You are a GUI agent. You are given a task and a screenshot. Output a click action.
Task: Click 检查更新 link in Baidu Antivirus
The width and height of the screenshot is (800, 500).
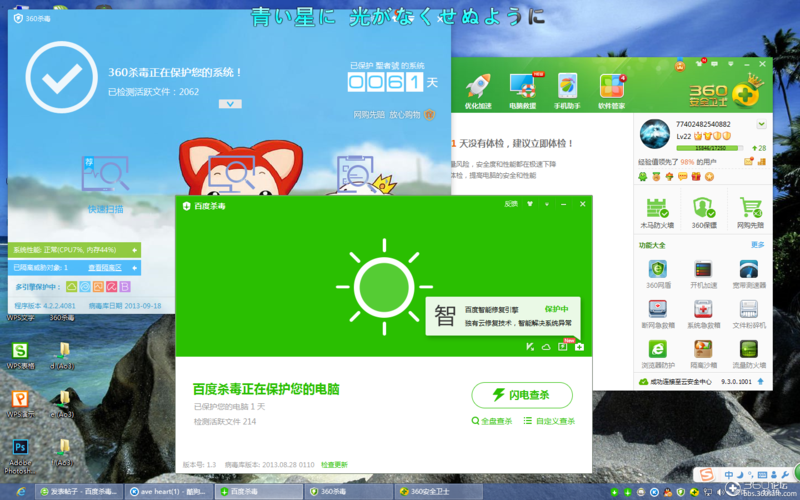[x=334, y=465]
